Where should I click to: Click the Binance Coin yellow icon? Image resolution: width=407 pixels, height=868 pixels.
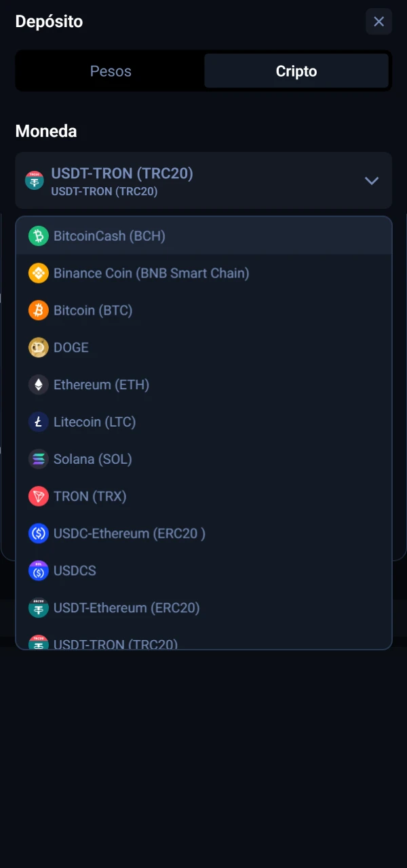(x=39, y=273)
